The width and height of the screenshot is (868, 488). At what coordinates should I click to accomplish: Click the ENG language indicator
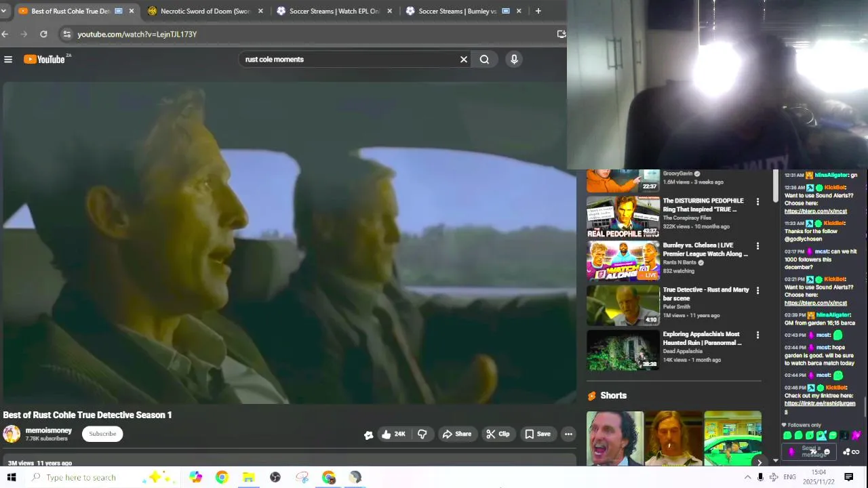(789, 477)
